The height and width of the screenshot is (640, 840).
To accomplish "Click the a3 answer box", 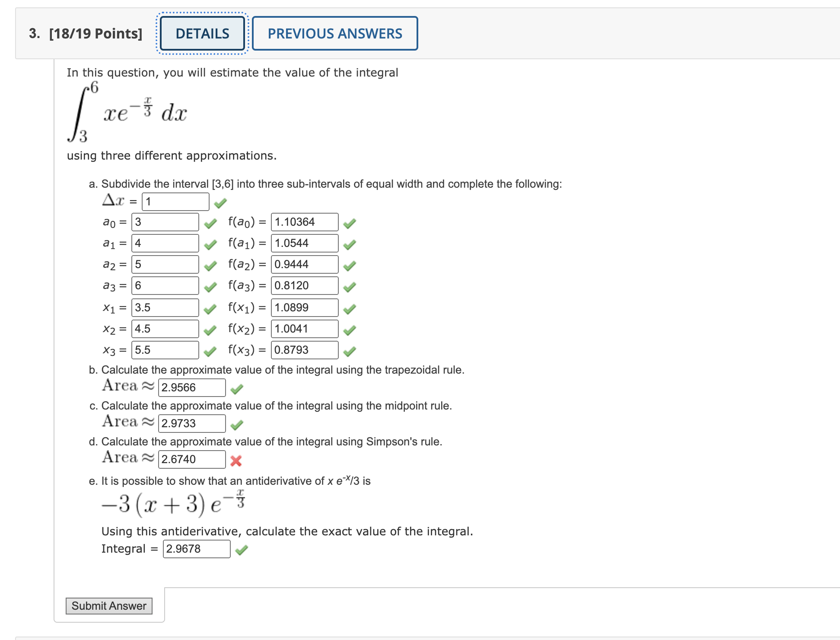I will [165, 285].
